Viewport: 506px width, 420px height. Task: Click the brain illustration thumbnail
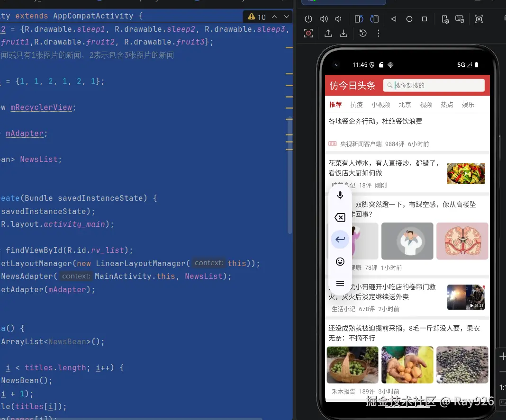tap(462, 241)
